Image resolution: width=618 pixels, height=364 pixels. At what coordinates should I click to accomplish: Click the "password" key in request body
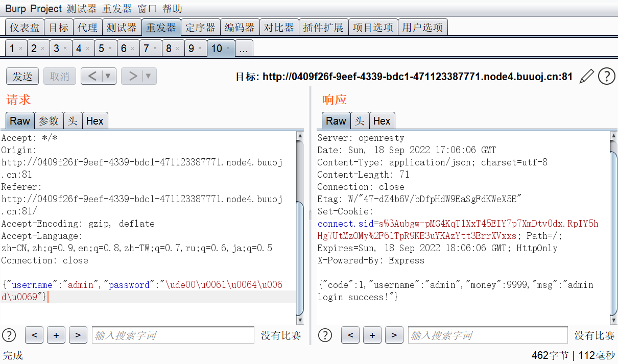(129, 285)
